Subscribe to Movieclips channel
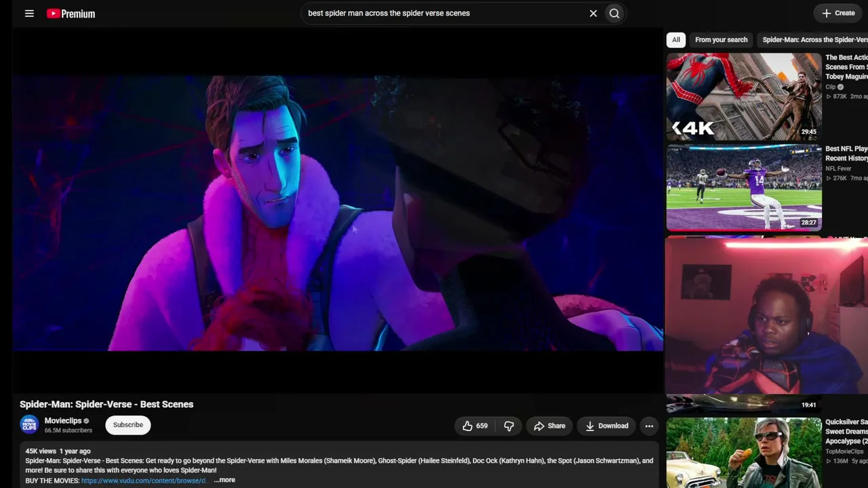The width and height of the screenshot is (868, 488). pyautogui.click(x=128, y=425)
